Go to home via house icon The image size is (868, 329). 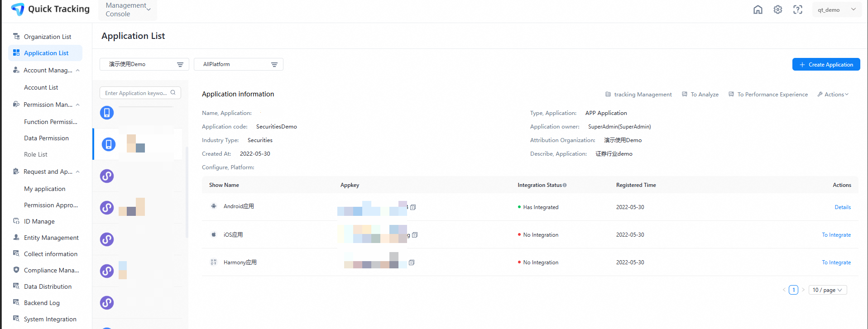point(758,10)
